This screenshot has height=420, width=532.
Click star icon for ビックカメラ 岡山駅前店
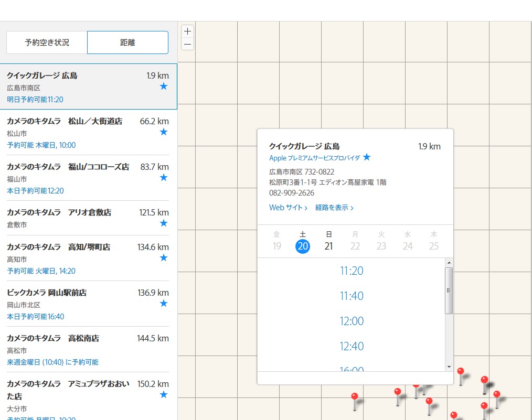tap(163, 304)
